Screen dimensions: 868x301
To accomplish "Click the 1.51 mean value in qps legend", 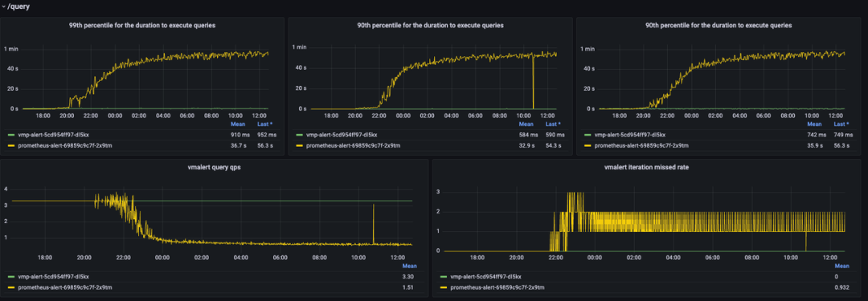I will click(x=408, y=287).
